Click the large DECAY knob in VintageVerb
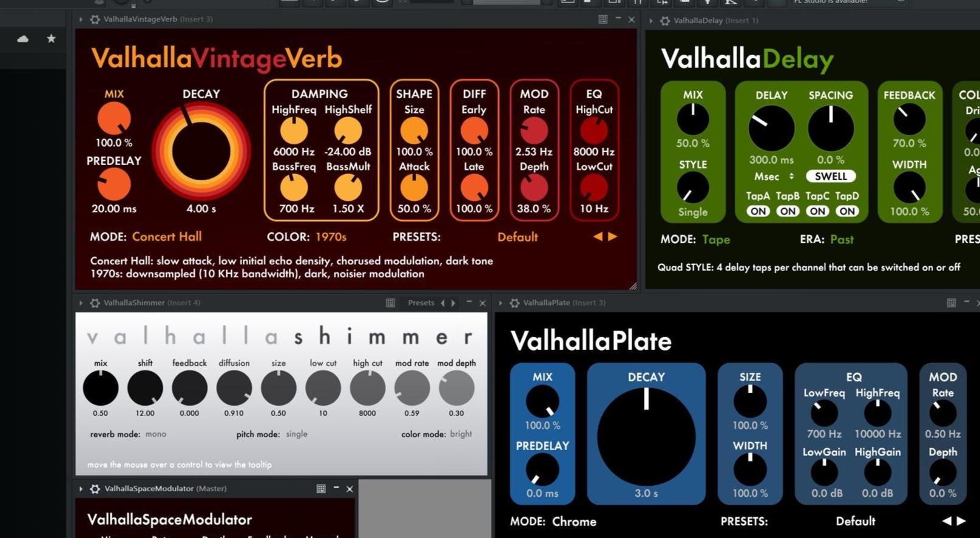This screenshot has height=538, width=980. (201, 152)
